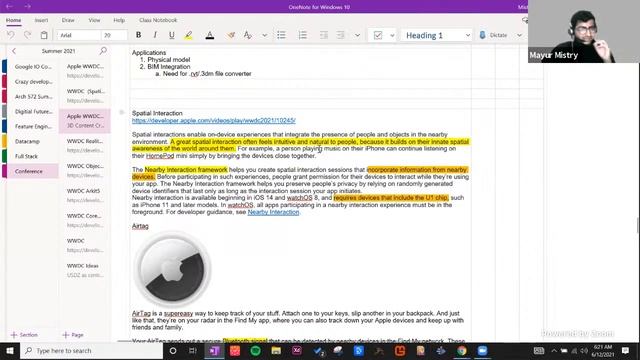Click the back chevron beside Summer 2021
Image resolution: width=640 pixels, height=360 pixels.
14,51
